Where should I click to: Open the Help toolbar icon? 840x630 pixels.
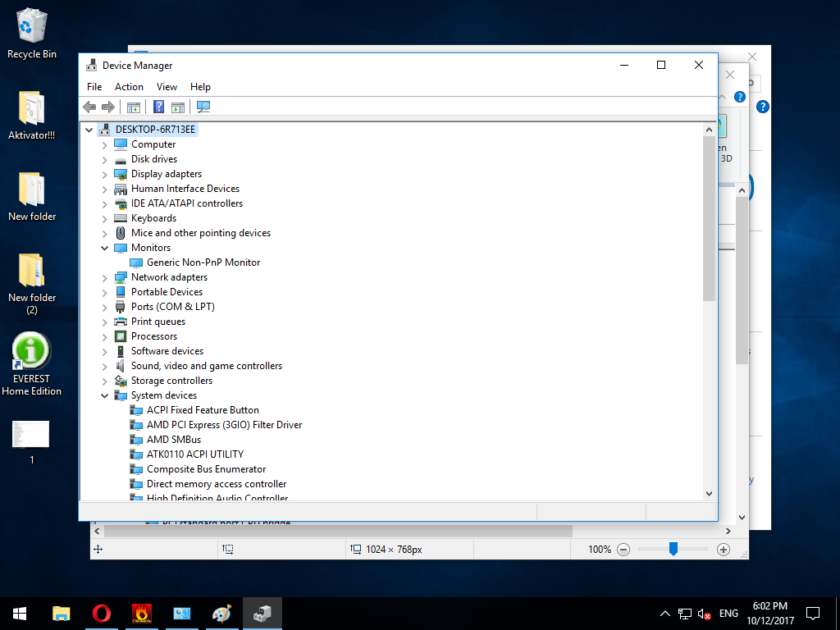pyautogui.click(x=158, y=107)
